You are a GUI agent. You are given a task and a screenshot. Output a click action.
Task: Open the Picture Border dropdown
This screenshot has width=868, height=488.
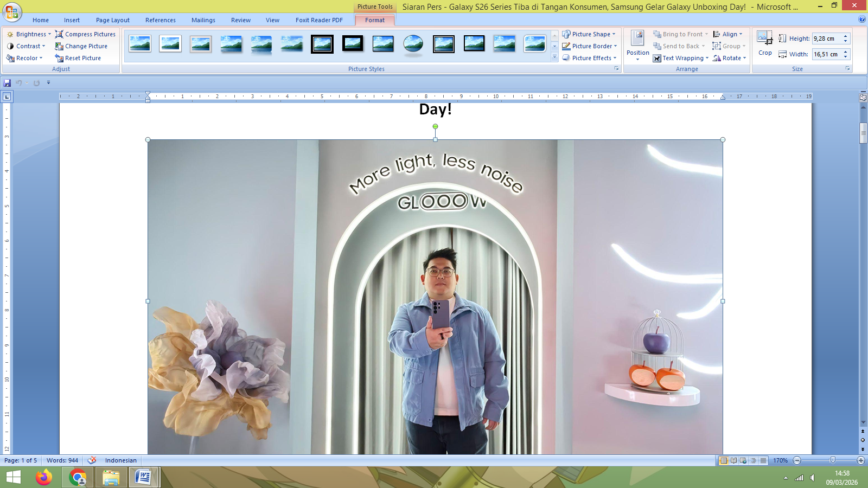point(590,46)
